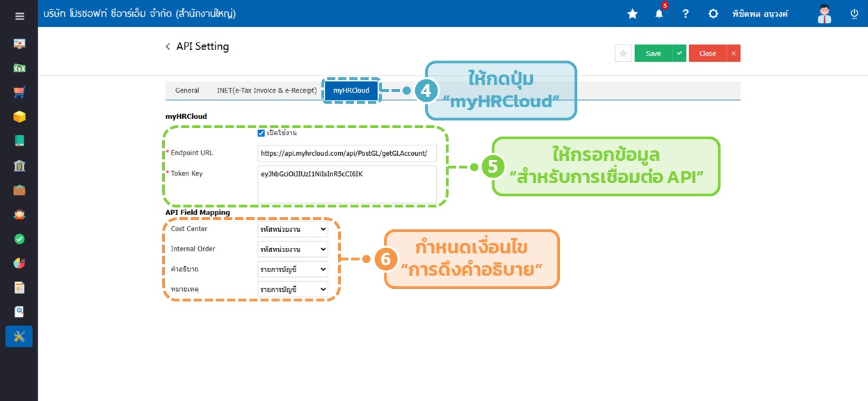Viewport: 868px width, 401px height.
Task: Open the Internal Order dropdown
Action: pyautogui.click(x=292, y=249)
